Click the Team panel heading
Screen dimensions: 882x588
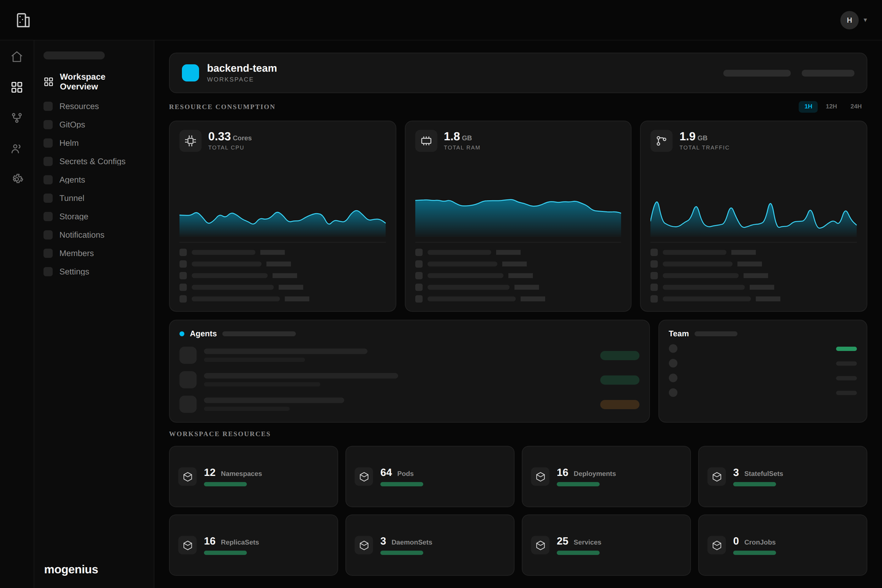pyautogui.click(x=679, y=334)
